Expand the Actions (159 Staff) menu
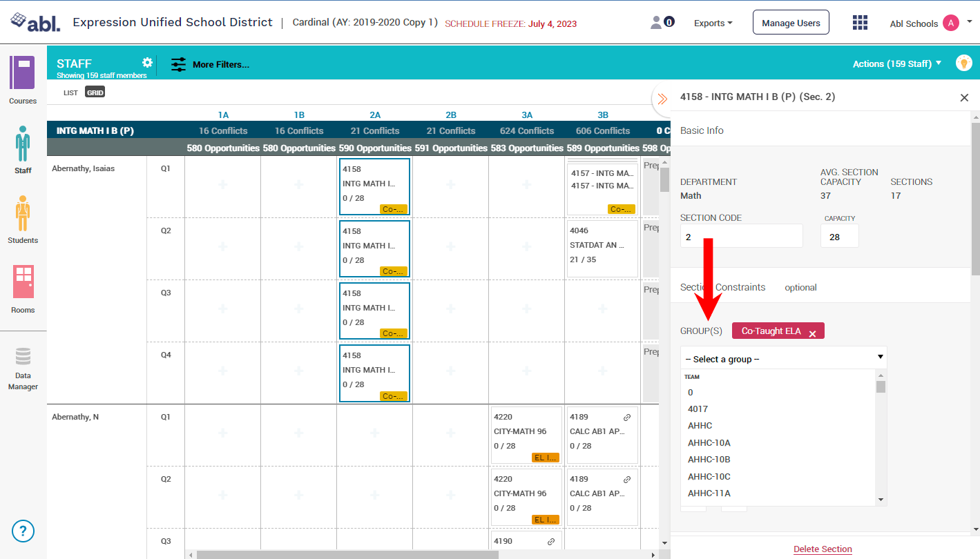Image resolution: width=980 pixels, height=559 pixels. pyautogui.click(x=896, y=63)
